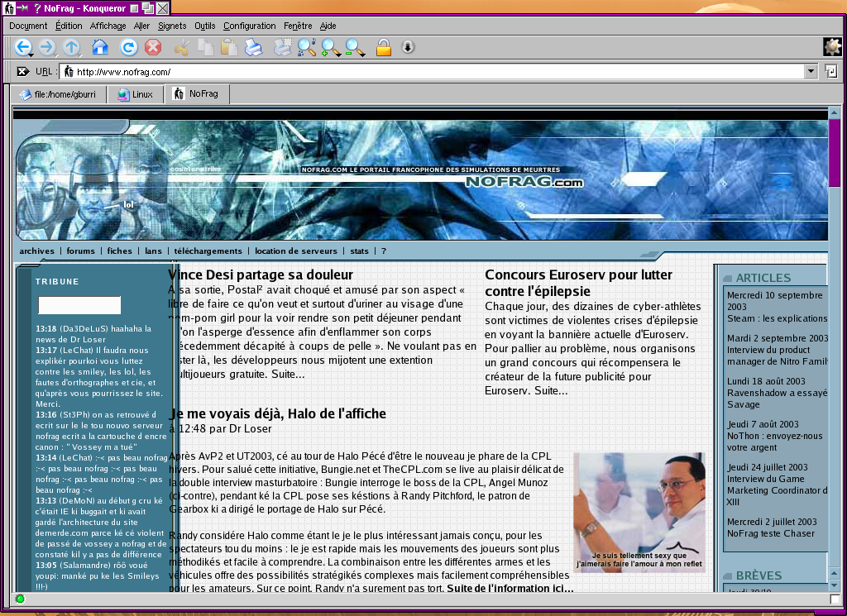Click the Tribune message input field
This screenshot has width=847, height=616.
coord(79,305)
